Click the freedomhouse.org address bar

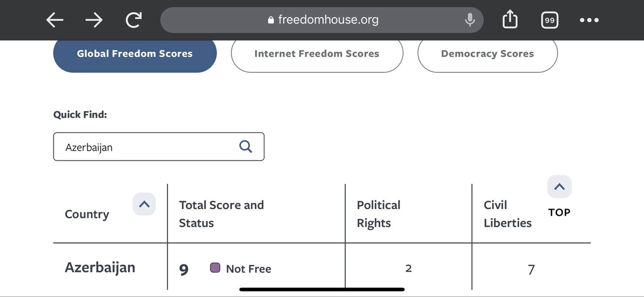tap(322, 20)
